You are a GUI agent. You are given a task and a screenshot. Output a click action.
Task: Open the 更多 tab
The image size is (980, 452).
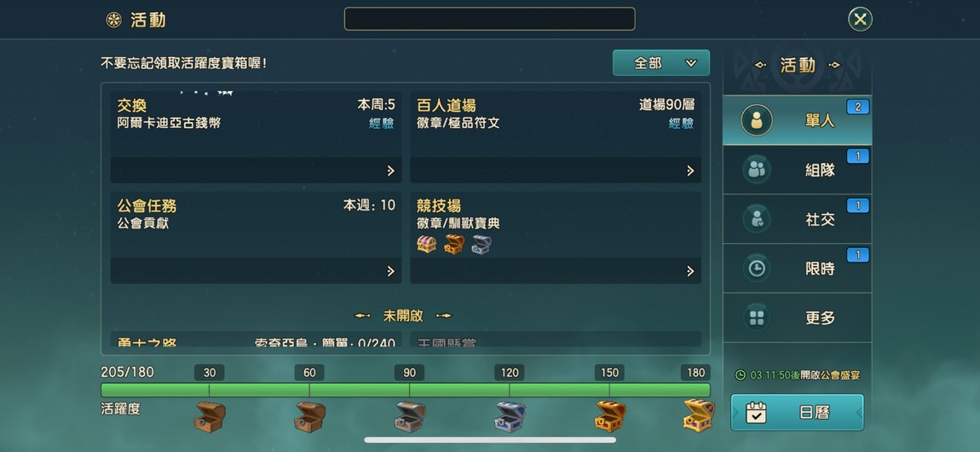pyautogui.click(x=797, y=317)
